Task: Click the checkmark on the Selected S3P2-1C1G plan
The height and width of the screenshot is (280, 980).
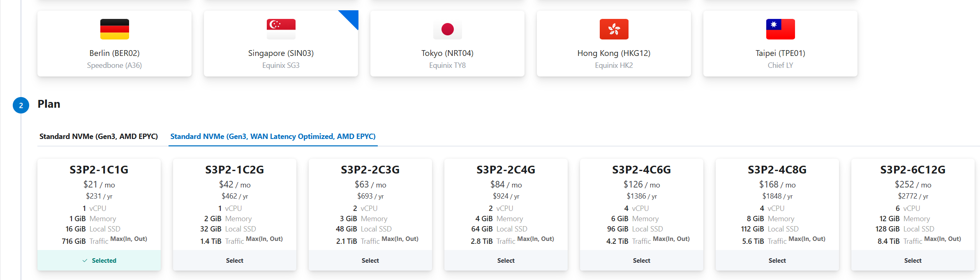Action: 85,261
